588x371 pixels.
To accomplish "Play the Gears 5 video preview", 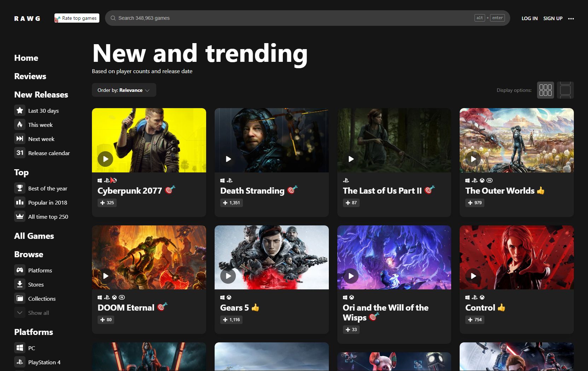I will (x=228, y=276).
